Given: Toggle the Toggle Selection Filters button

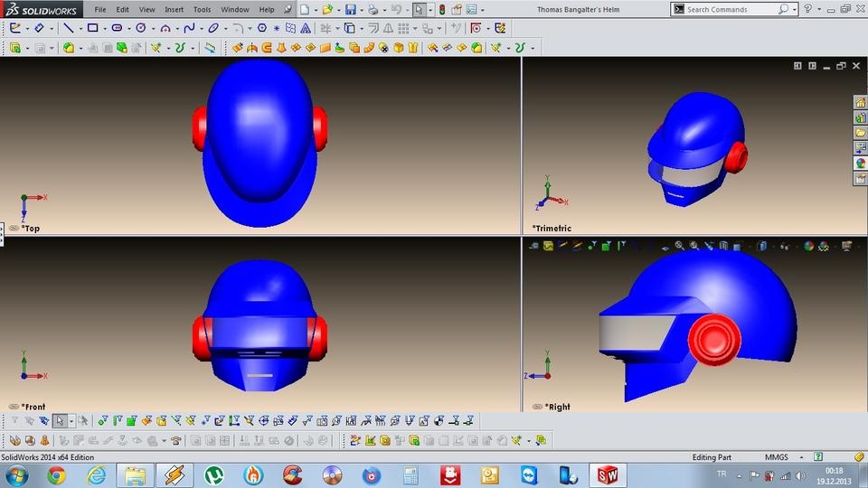Looking at the screenshot, I should coord(15,421).
